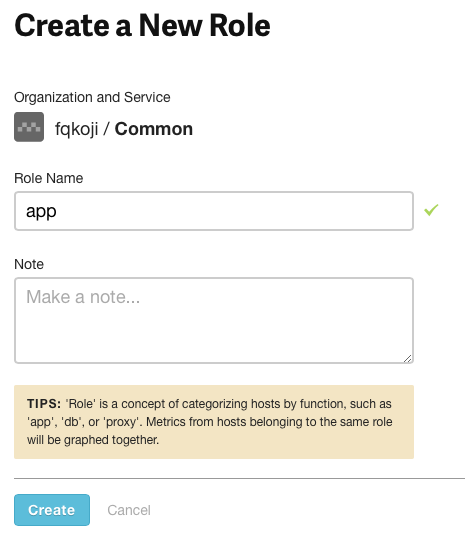Select the bold 'Common' service name
465x538 pixels.
pos(154,129)
